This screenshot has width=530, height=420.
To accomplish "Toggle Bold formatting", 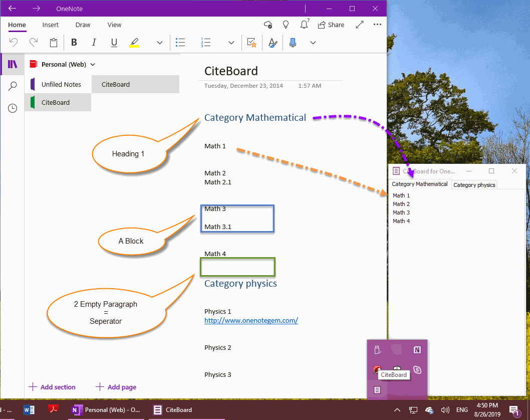I will (74, 42).
